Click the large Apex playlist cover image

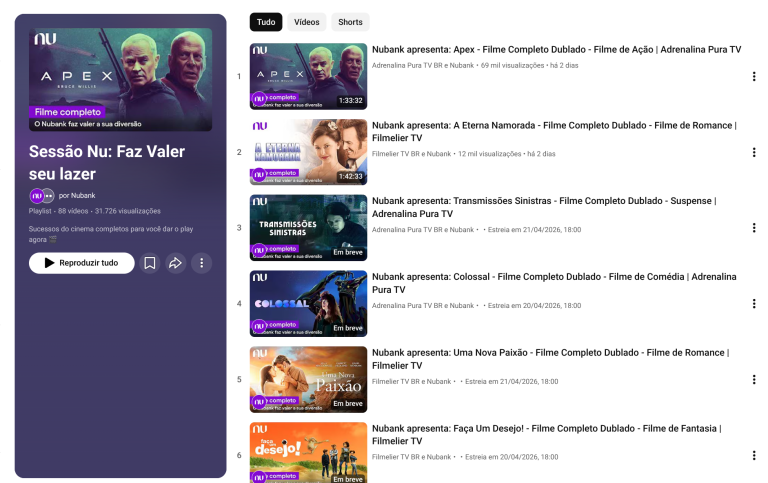tap(120, 79)
